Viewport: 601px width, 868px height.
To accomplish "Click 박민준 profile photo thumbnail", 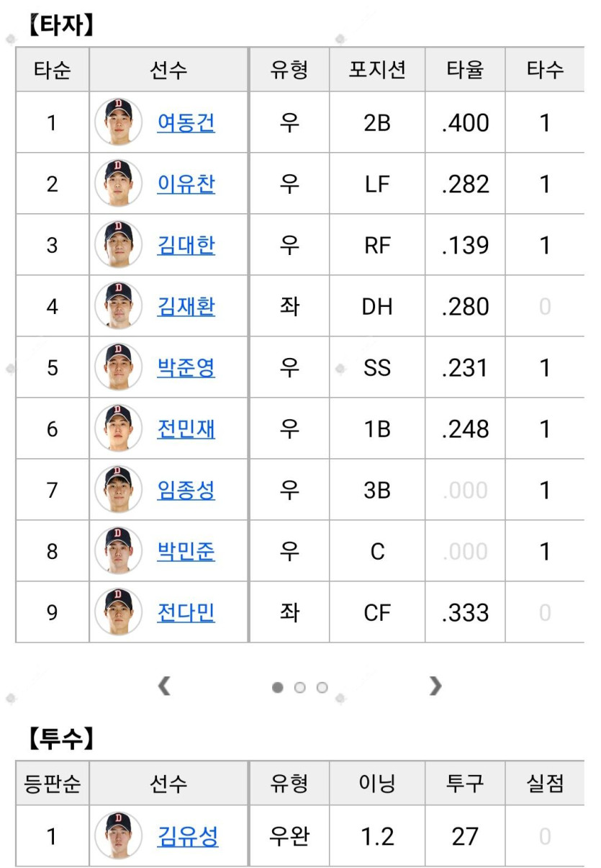I will click(x=118, y=551).
